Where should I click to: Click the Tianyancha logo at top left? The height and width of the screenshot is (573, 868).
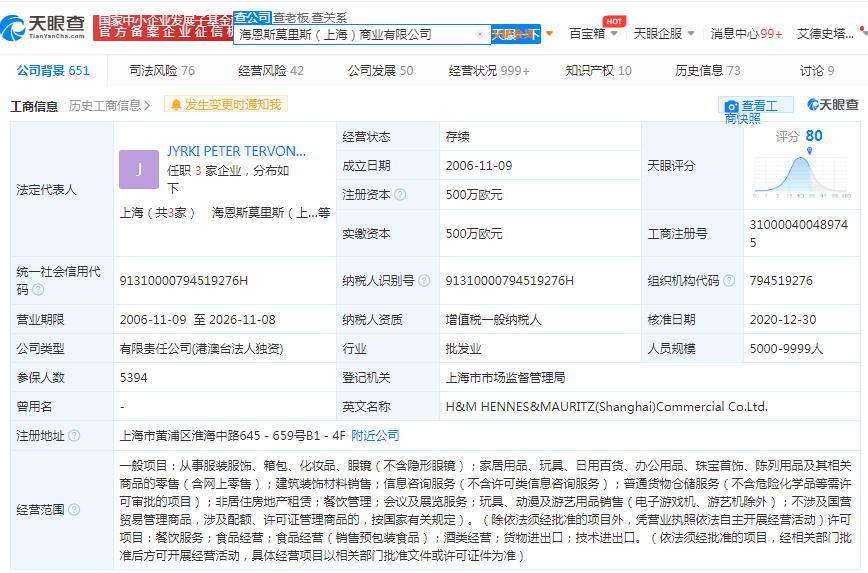tap(43, 28)
